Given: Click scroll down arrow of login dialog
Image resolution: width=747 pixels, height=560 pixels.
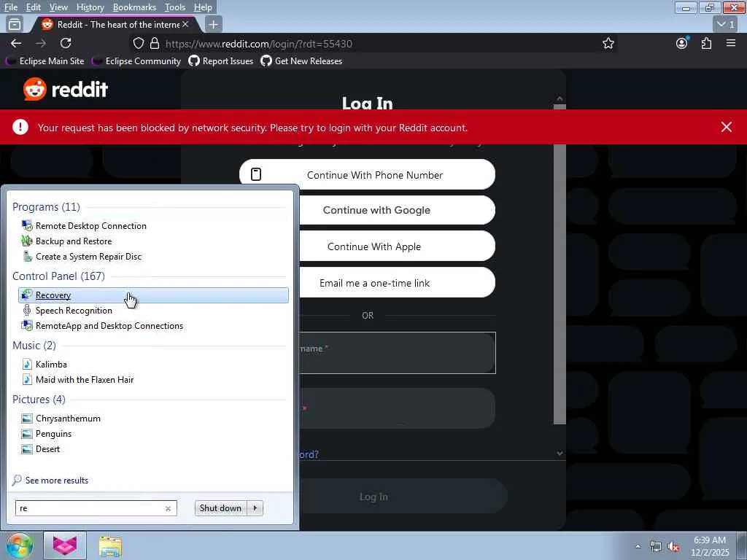Looking at the screenshot, I should 560,454.
